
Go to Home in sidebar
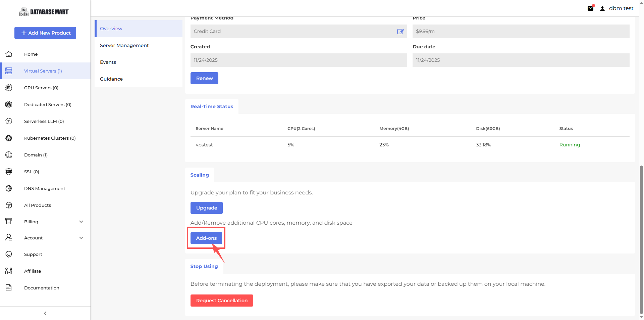(x=31, y=54)
